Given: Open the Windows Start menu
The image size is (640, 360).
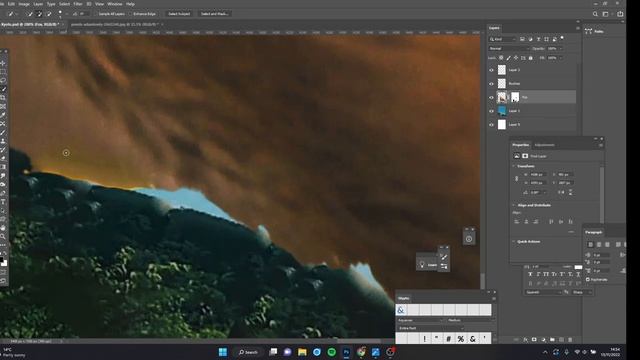Looking at the screenshot, I should click(223, 352).
